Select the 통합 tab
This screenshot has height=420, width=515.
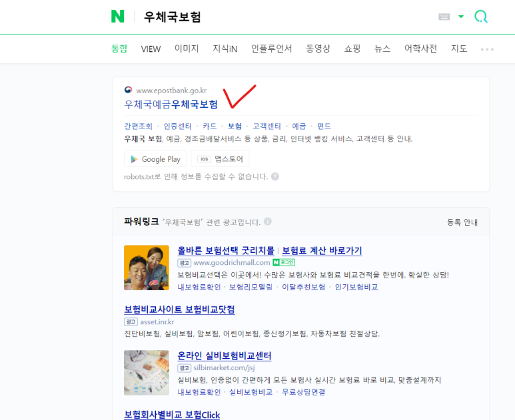click(119, 49)
